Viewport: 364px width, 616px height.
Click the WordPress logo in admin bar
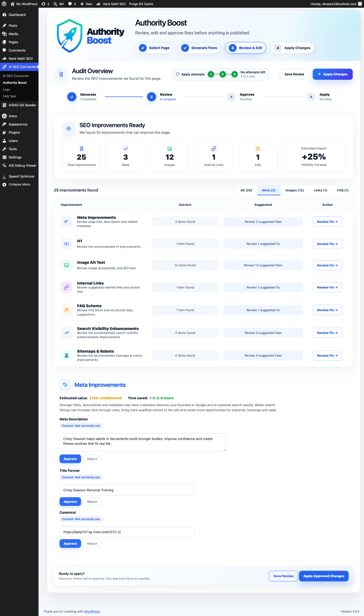point(4,4)
